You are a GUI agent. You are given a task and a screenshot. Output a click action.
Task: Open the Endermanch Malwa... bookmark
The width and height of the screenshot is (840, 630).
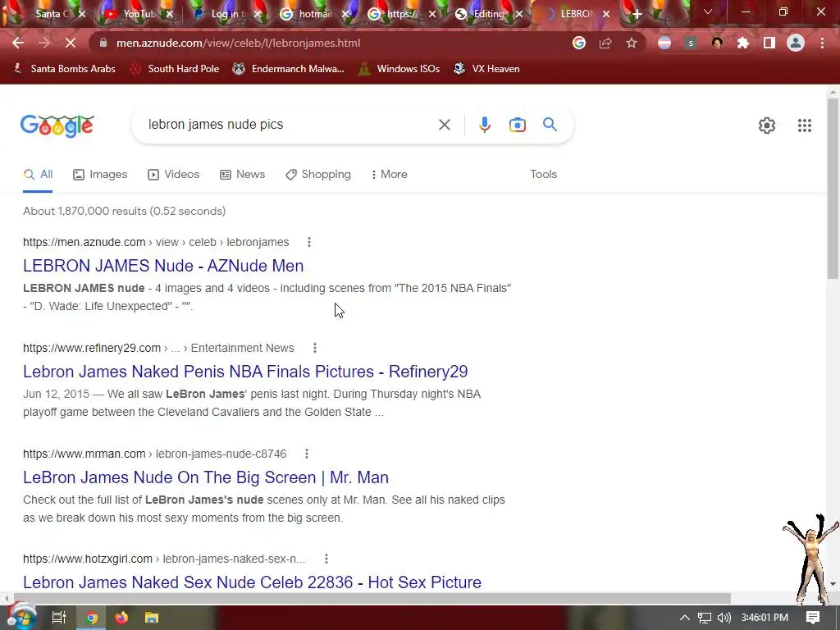(x=288, y=69)
